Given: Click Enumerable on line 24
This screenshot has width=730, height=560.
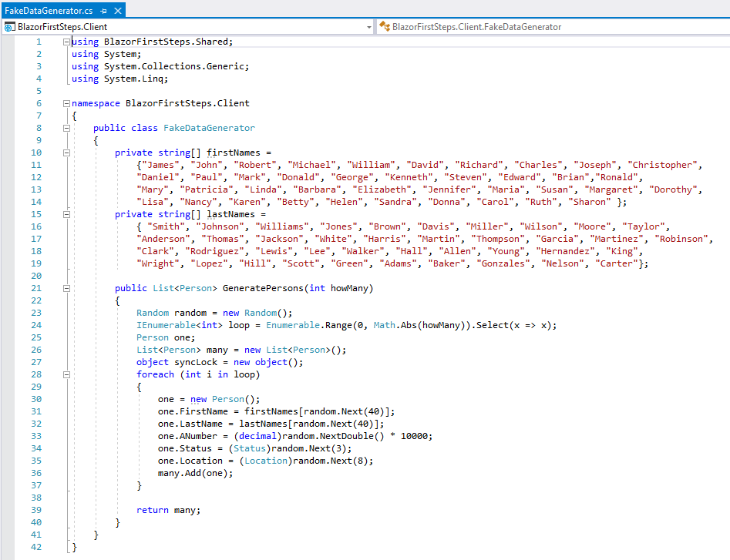Looking at the screenshot, I should pyautogui.click(x=293, y=325).
